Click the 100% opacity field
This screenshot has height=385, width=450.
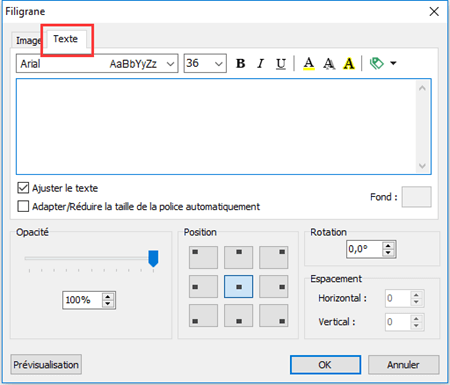point(82,300)
